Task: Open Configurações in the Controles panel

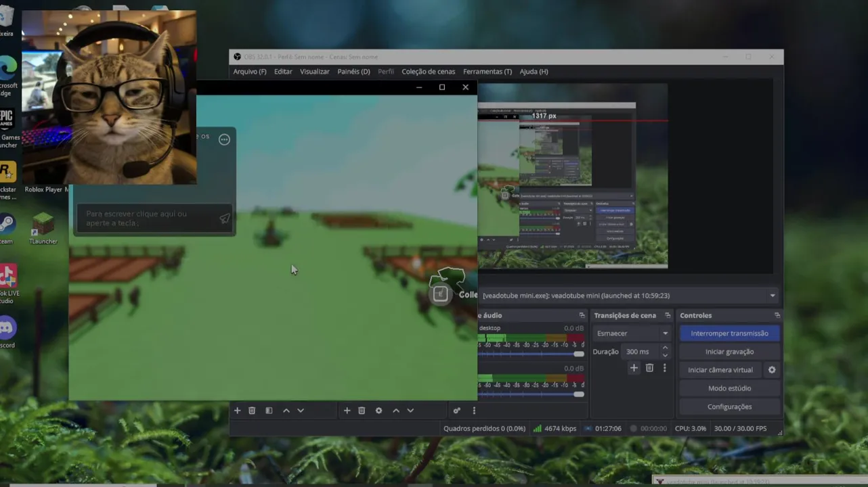Action: pyautogui.click(x=729, y=407)
